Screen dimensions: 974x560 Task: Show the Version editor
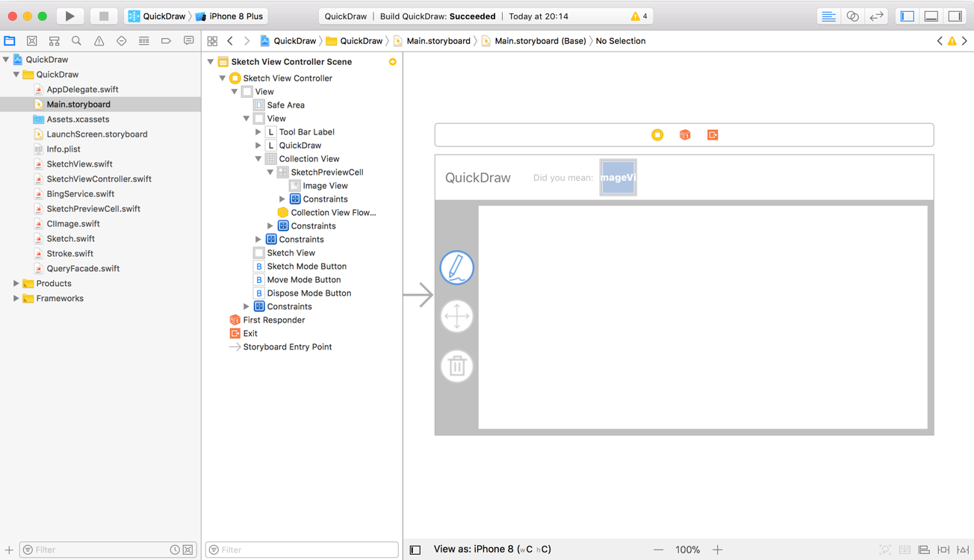click(876, 16)
